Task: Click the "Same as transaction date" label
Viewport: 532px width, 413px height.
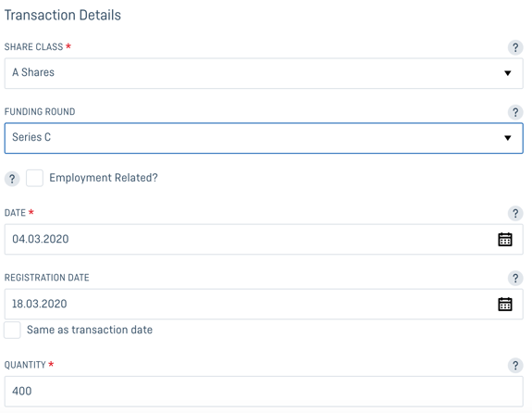Action: click(90, 330)
